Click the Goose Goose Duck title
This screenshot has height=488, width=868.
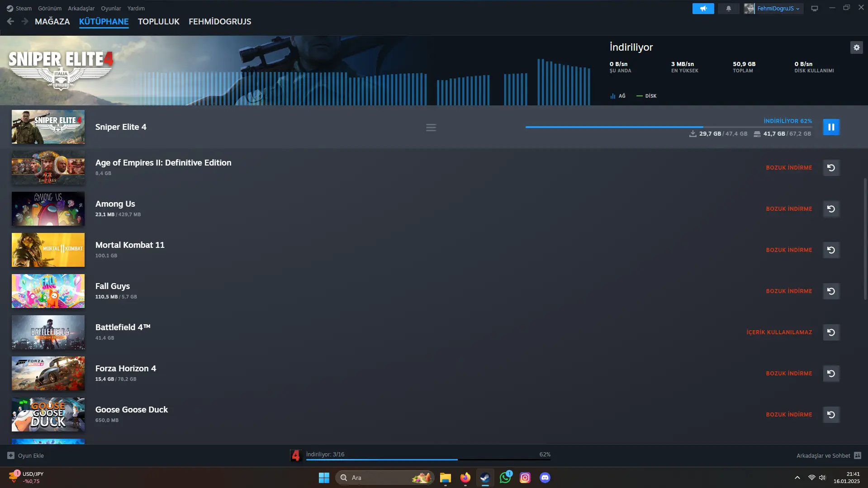(x=132, y=410)
